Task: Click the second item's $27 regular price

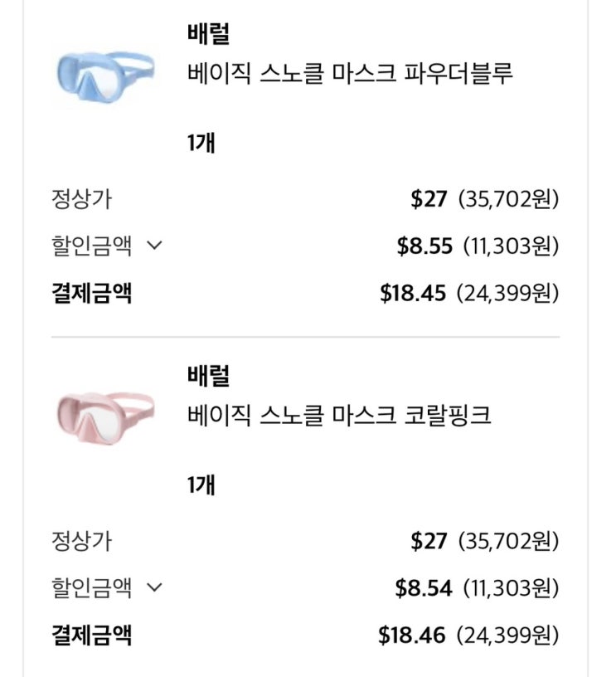Action: pyautogui.click(x=429, y=542)
